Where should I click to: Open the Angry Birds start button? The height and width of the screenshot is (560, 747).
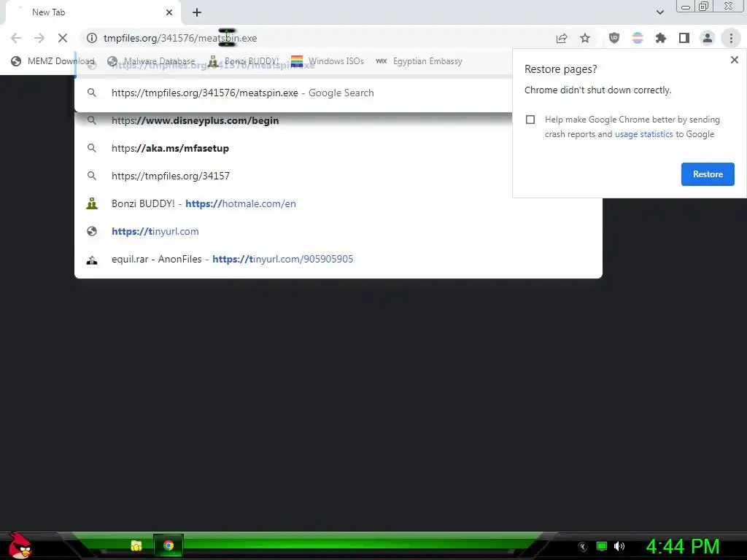[x=20, y=545]
